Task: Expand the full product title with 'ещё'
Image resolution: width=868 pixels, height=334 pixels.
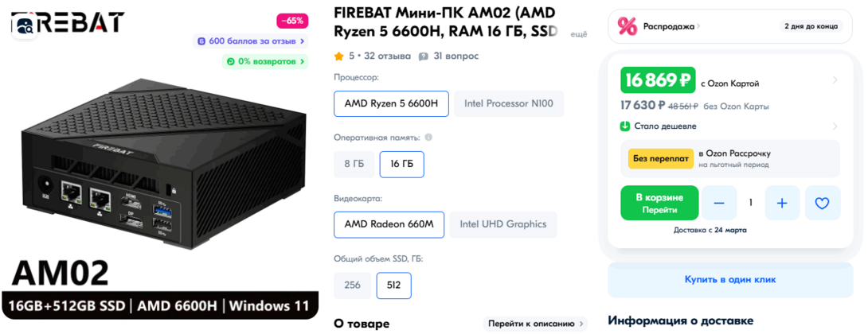Action: click(579, 33)
